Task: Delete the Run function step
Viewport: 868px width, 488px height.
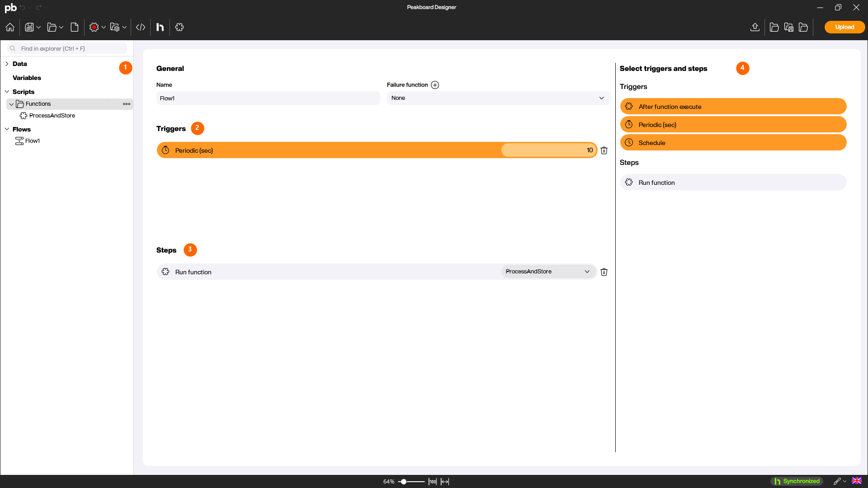Action: point(604,272)
